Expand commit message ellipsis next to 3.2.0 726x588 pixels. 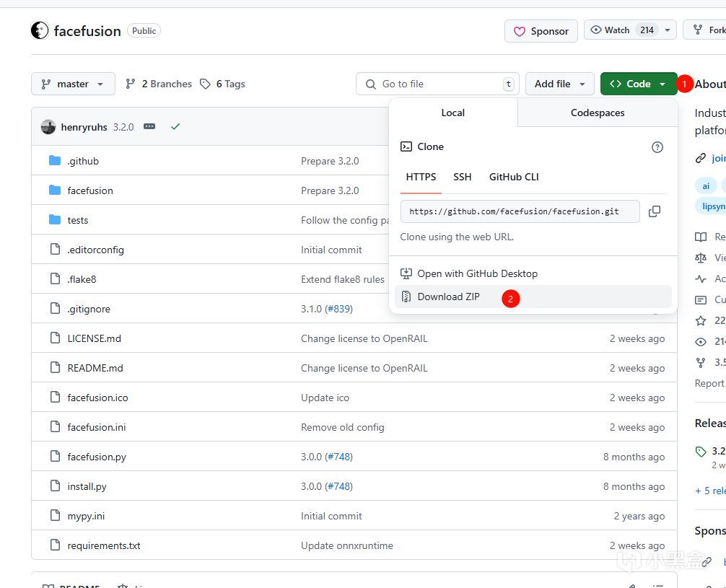coord(149,126)
